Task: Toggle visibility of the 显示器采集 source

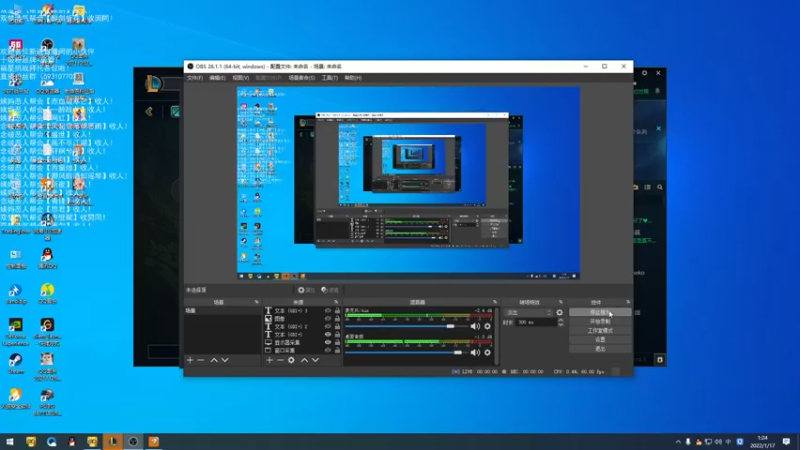Action: coord(328,342)
